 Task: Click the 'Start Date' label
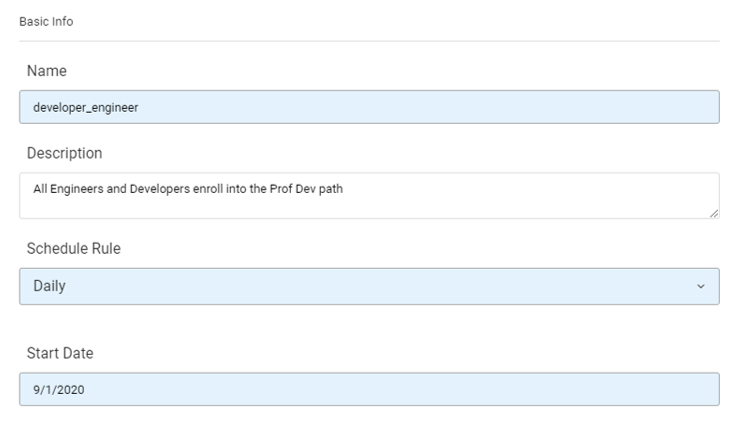point(59,352)
